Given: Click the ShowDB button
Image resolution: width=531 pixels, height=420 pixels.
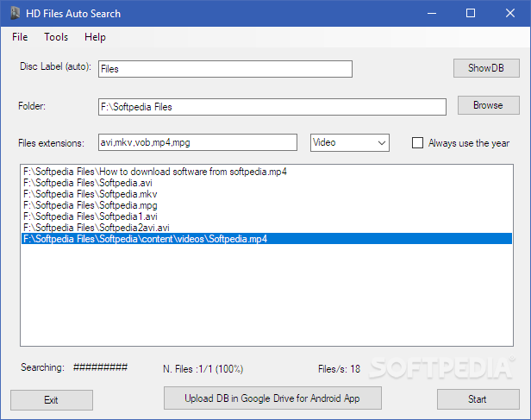Looking at the screenshot, I should tap(486, 68).
